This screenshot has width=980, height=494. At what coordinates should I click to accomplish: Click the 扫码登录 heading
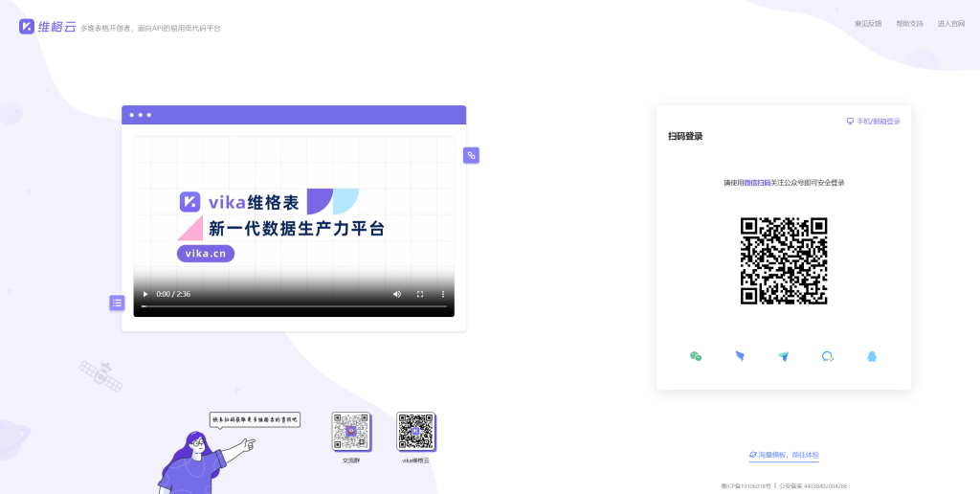tap(685, 136)
